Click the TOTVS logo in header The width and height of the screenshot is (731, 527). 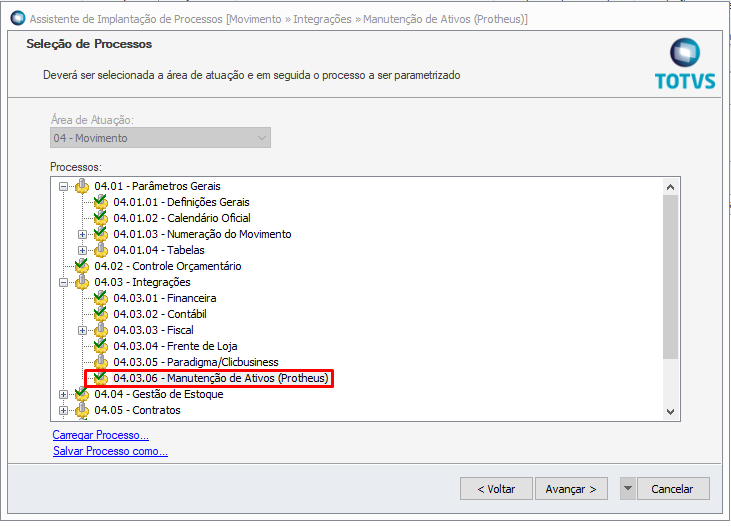click(x=684, y=64)
